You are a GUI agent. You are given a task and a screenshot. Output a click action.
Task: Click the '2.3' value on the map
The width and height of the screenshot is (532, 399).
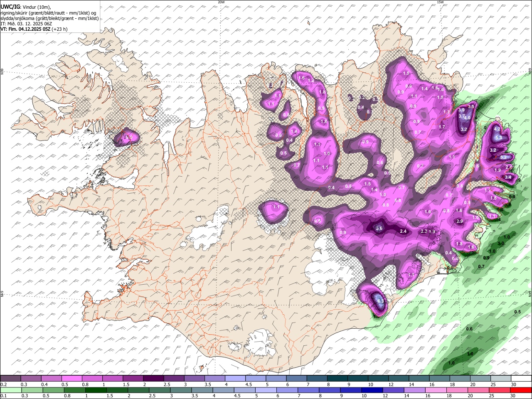pos(424,232)
